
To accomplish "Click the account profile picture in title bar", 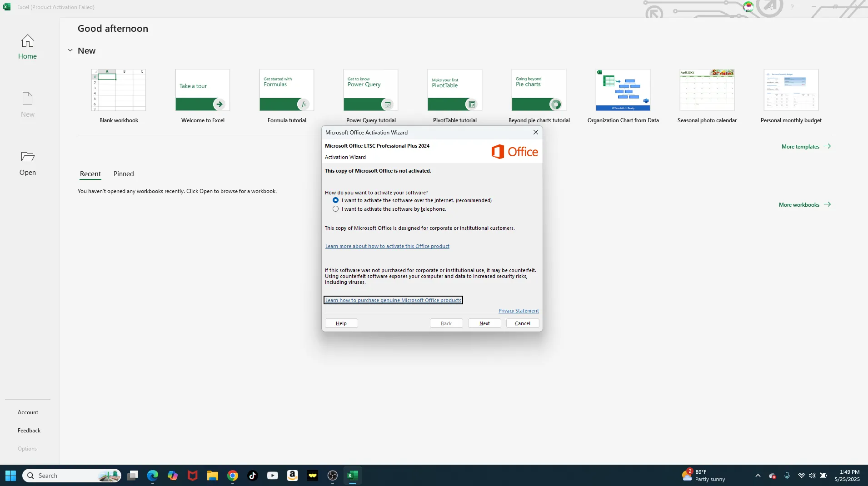I will [748, 7].
